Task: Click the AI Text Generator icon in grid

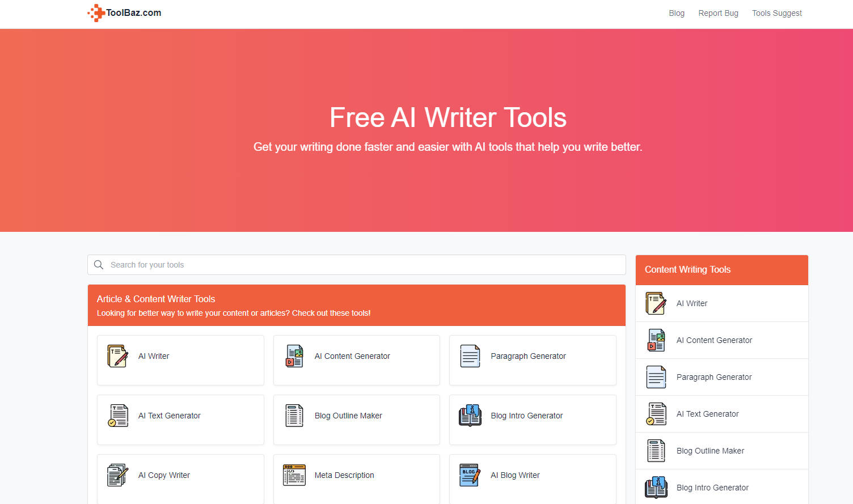Action: [117, 416]
